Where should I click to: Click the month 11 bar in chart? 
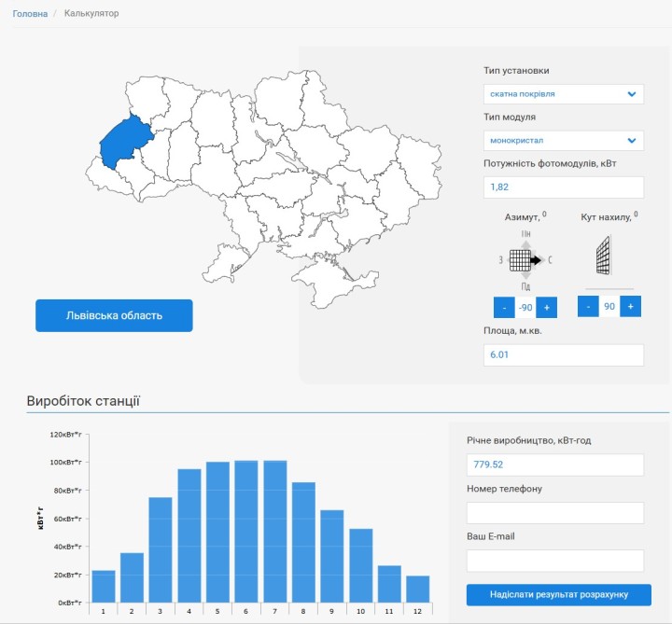389,584
